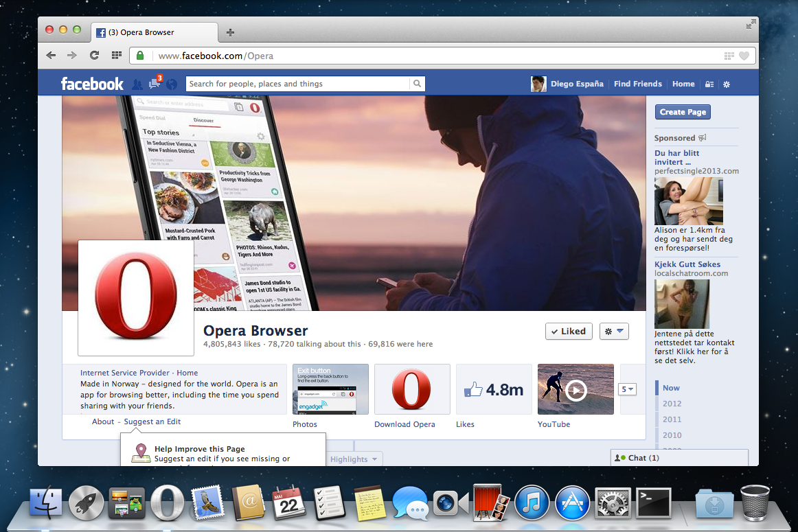This screenshot has height=532, width=798.
Task: Jump to Now on the timeline
Action: tap(671, 388)
